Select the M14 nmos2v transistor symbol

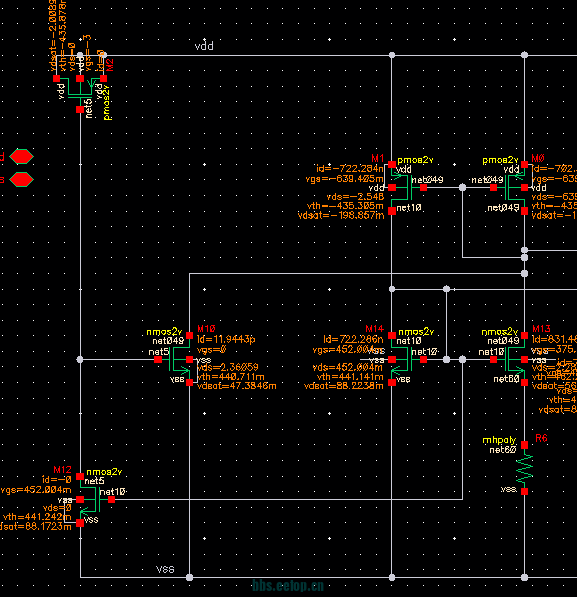click(406, 359)
